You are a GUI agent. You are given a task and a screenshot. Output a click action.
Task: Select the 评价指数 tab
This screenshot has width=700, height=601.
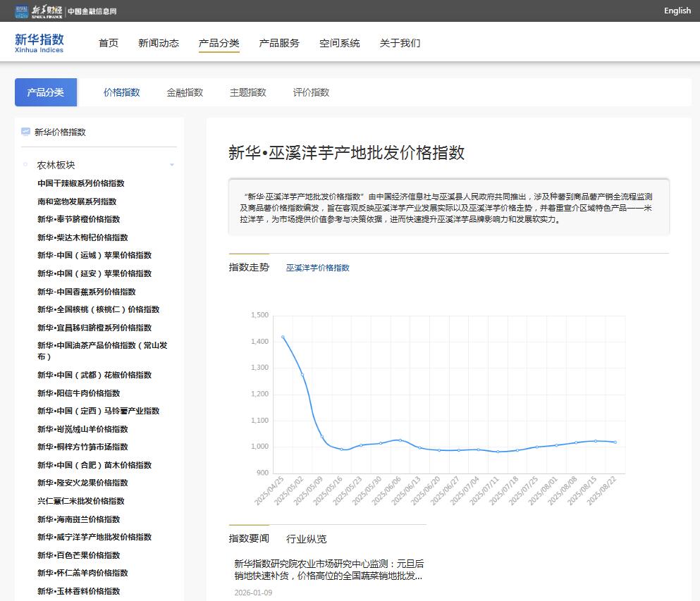pyautogui.click(x=311, y=92)
